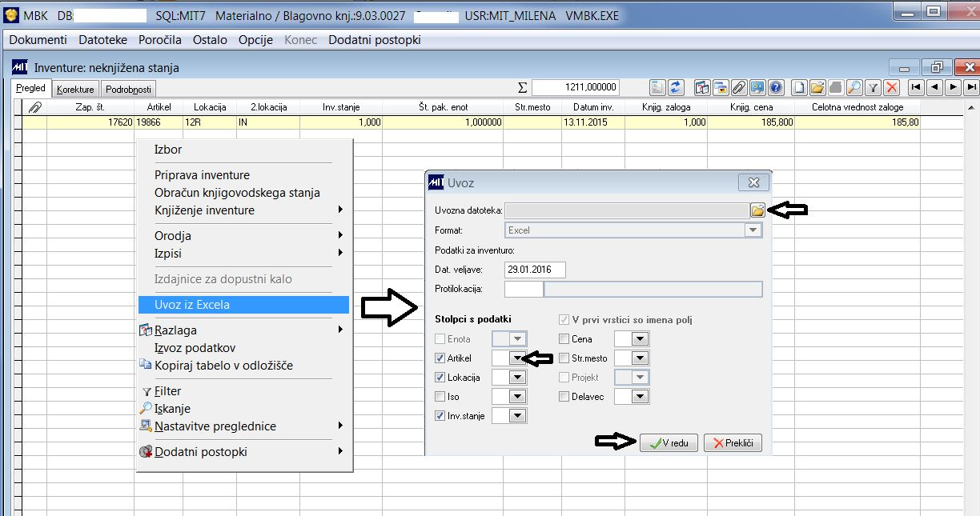The image size is (980, 516).
Task: Open the Format dropdown showing Excel
Action: click(x=751, y=229)
